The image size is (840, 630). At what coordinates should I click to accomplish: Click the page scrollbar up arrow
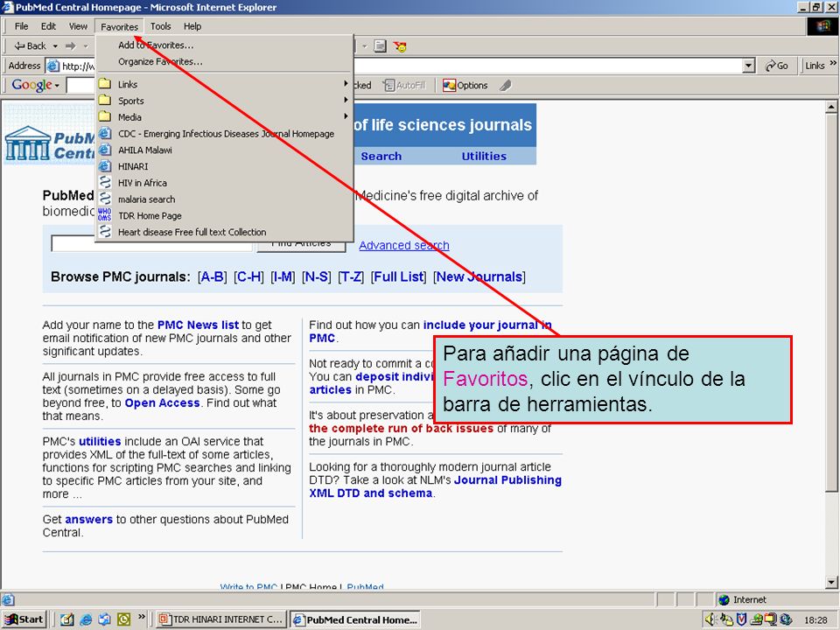coord(831,107)
